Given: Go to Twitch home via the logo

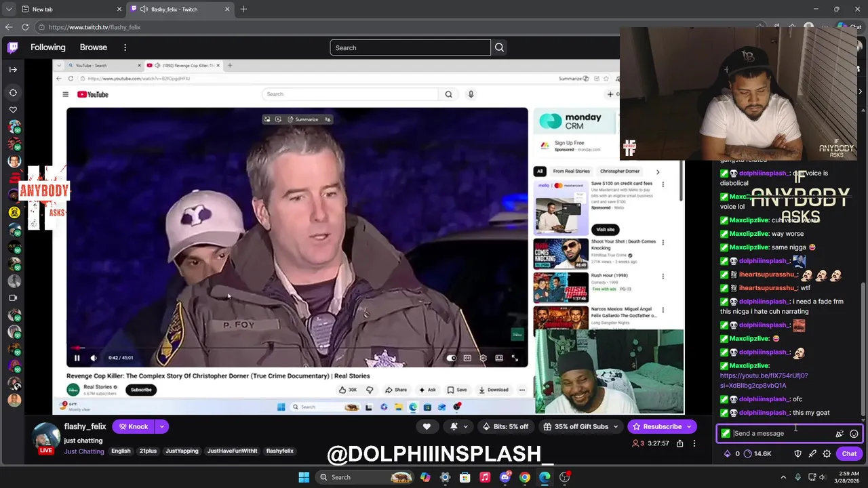Looking at the screenshot, I should click(x=13, y=47).
